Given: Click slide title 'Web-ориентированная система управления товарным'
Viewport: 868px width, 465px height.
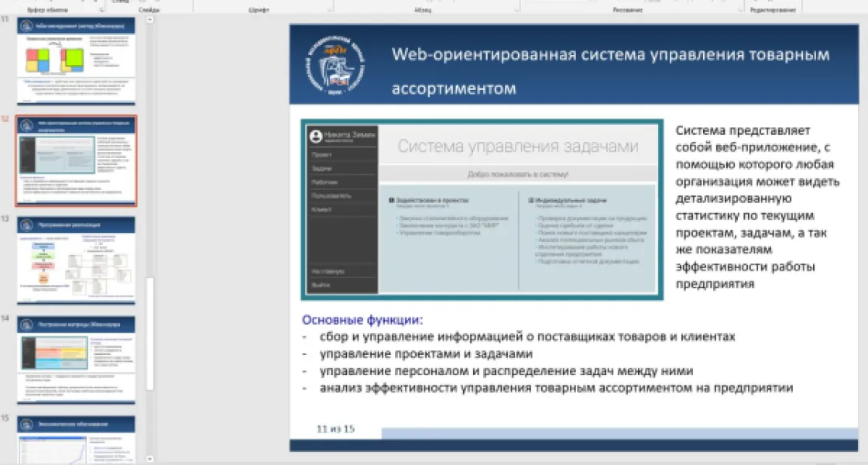Looking at the screenshot, I should tap(611, 54).
